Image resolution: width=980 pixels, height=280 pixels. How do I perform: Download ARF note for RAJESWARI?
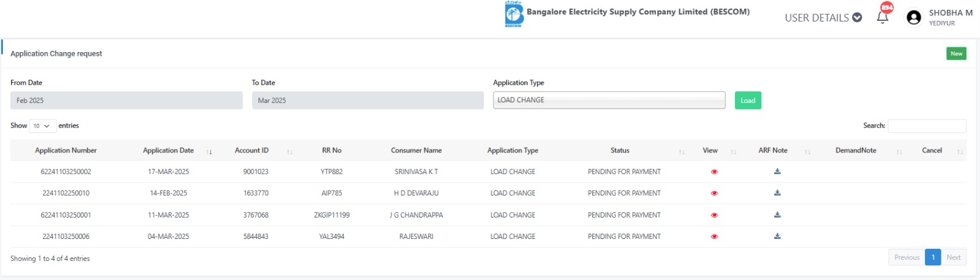pos(777,236)
